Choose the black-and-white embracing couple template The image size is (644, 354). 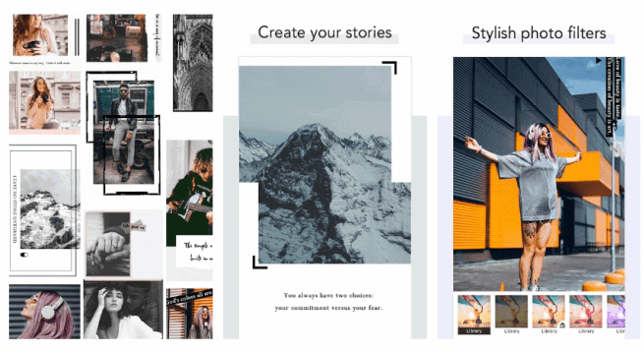[123, 310]
